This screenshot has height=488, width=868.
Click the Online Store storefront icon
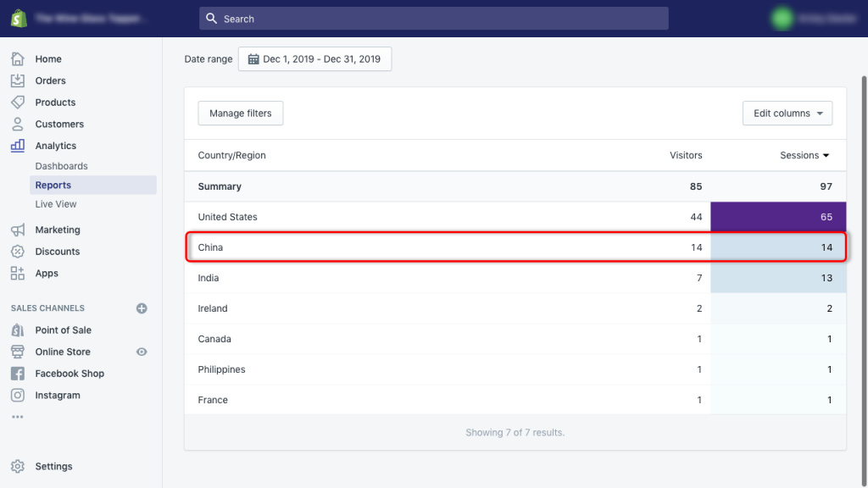pyautogui.click(x=18, y=352)
